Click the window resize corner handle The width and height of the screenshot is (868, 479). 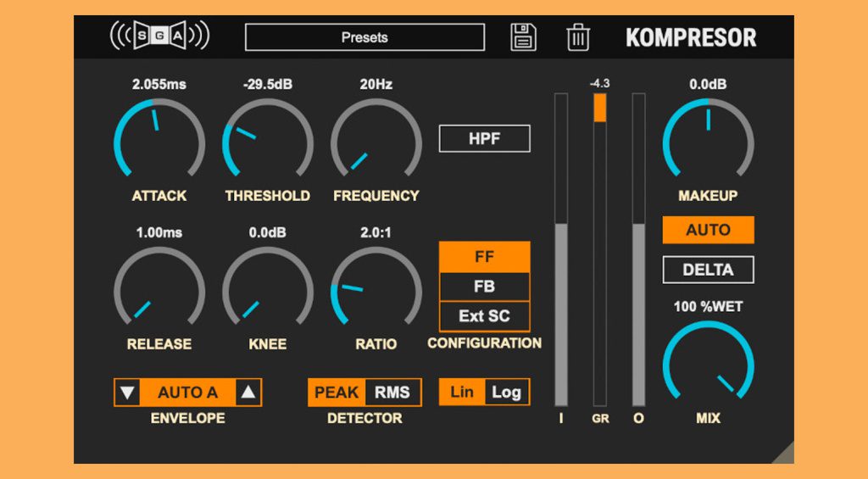coord(786,455)
